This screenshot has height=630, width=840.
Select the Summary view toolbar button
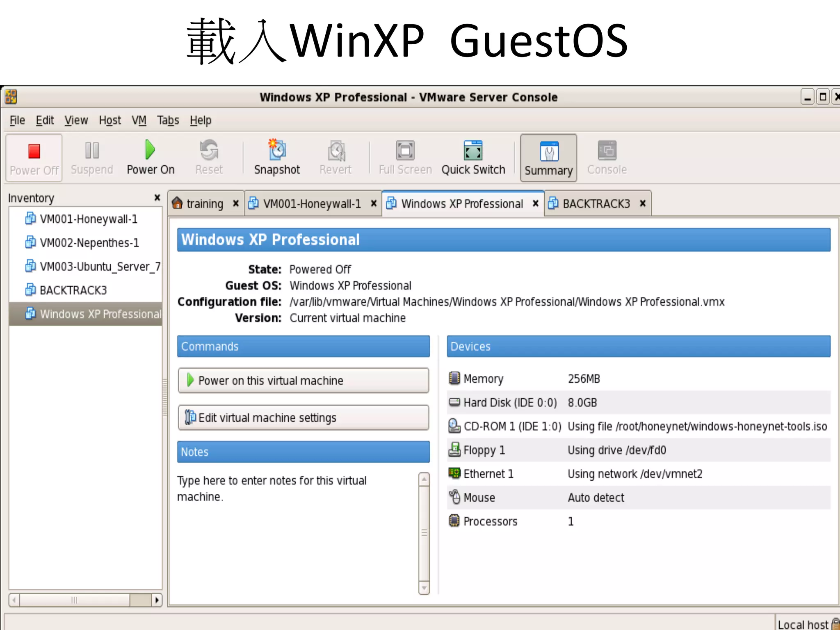(x=549, y=158)
